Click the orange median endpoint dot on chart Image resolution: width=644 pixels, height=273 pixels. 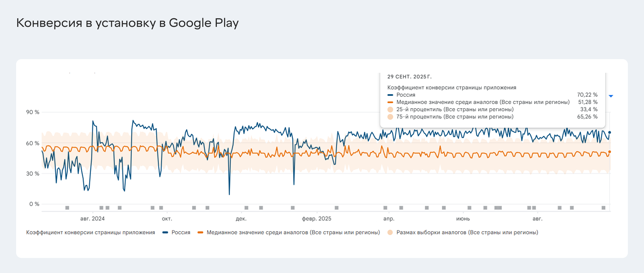pyautogui.click(x=609, y=152)
